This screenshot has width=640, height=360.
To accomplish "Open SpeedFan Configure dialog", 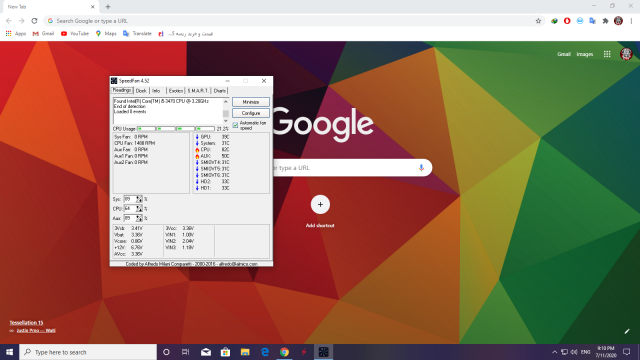I will (251, 113).
